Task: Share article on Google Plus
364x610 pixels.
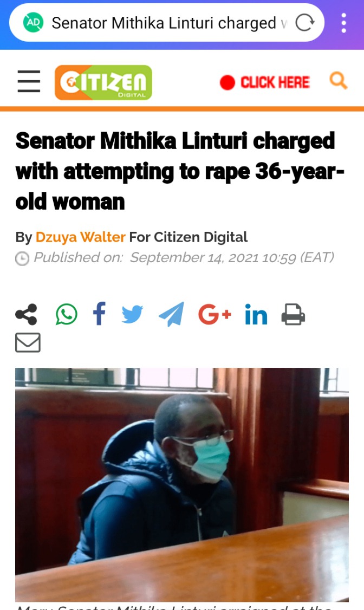Action: coord(214,314)
